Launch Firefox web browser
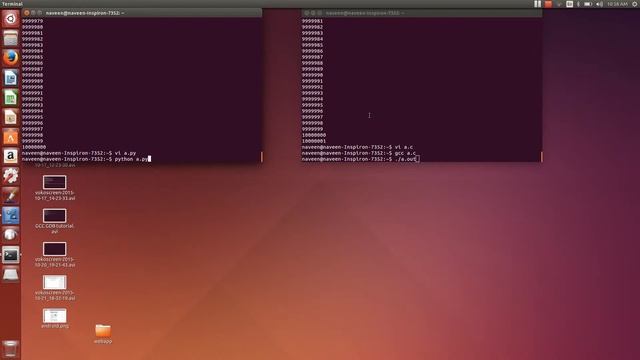This screenshot has height=360, width=640. click(x=11, y=58)
